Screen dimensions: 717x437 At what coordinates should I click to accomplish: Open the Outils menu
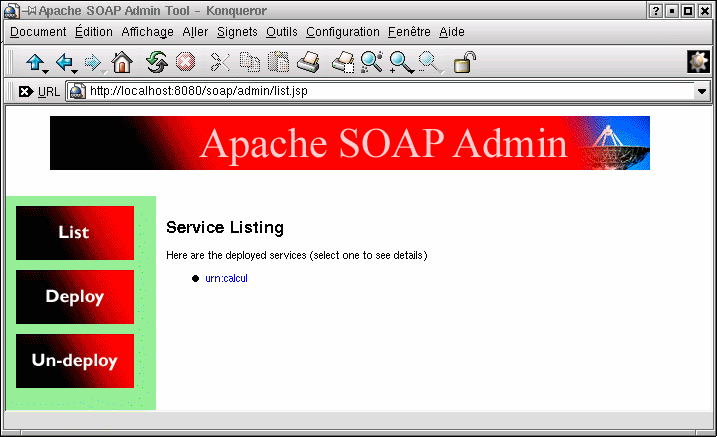(x=282, y=32)
